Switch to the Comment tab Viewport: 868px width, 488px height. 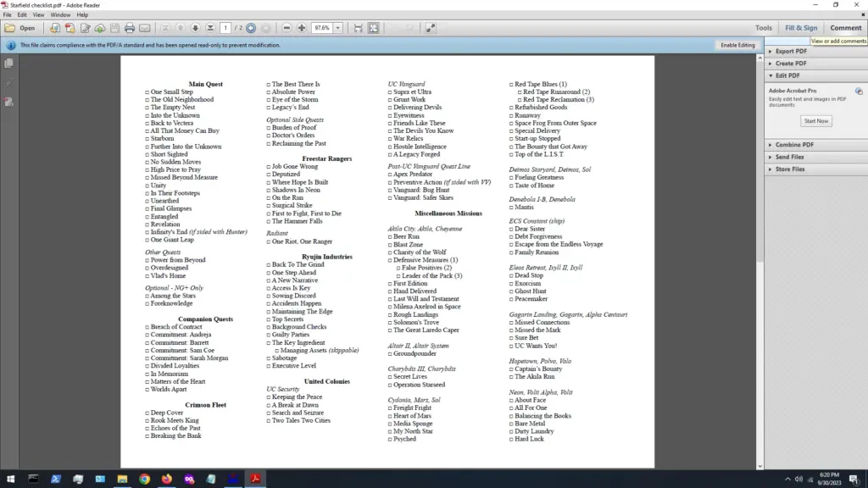845,28
